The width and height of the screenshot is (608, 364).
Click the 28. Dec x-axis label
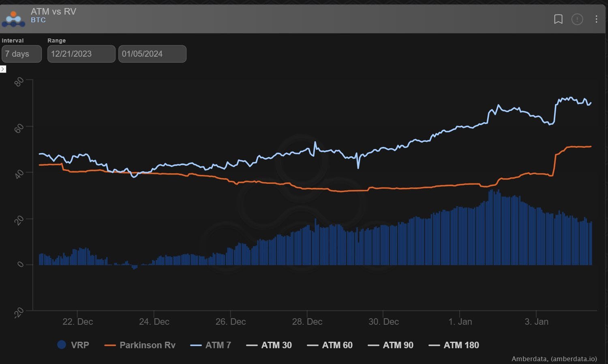tap(307, 321)
